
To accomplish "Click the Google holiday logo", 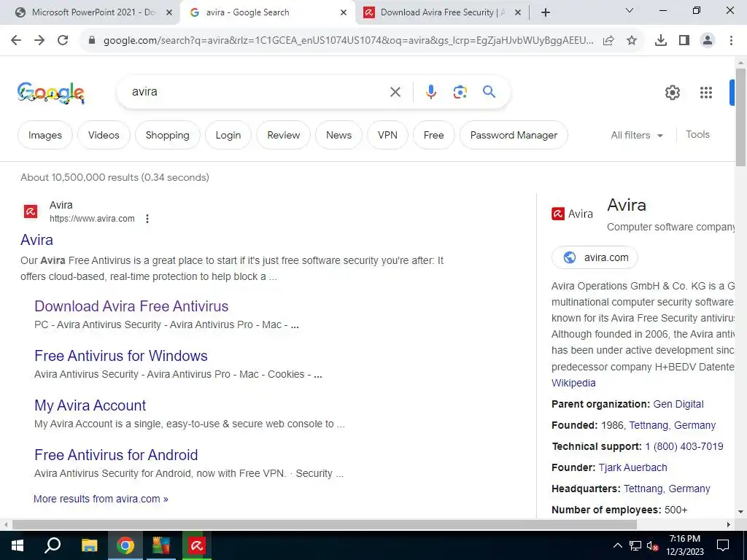I will [51, 93].
